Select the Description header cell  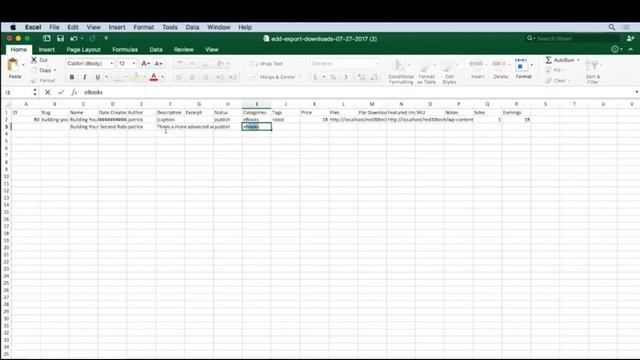click(170, 112)
